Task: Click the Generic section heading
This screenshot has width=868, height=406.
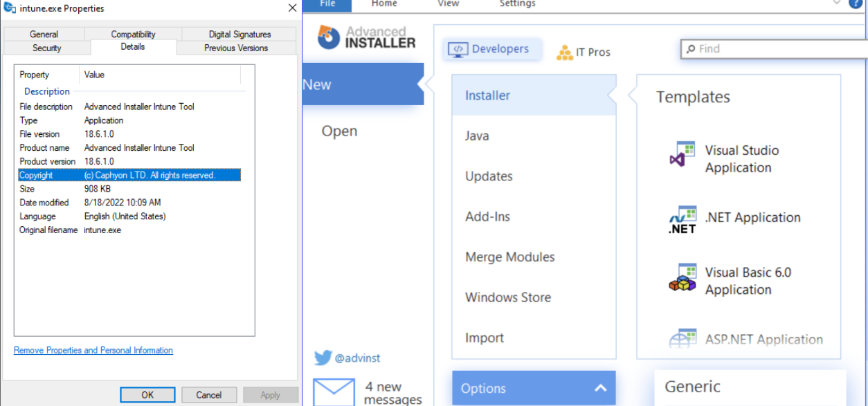Action: click(693, 387)
